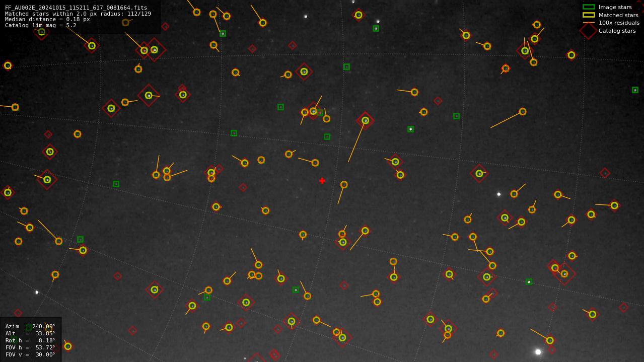Click the "Image stars" legend label
This screenshot has height=362, width=644.
pyautogui.click(x=615, y=7)
